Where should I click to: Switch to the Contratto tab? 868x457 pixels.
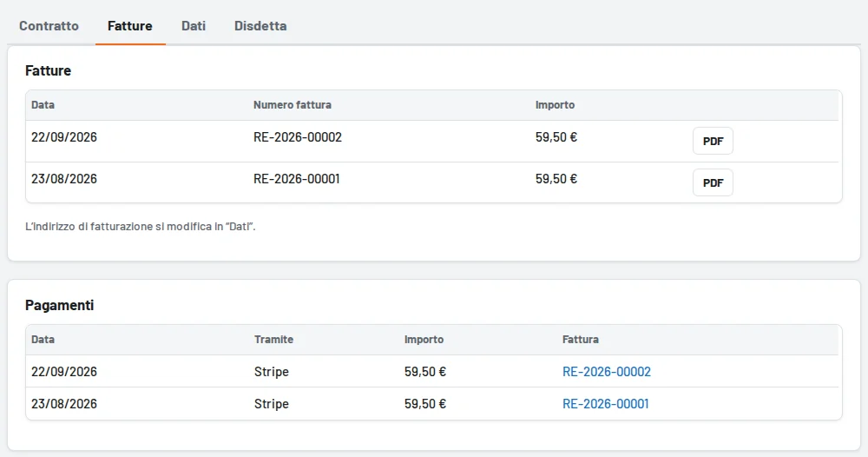point(49,26)
